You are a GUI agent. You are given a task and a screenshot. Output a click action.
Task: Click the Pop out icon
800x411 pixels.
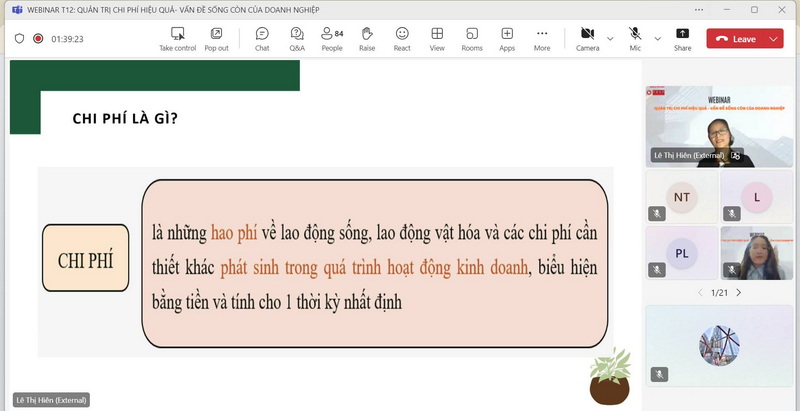tap(216, 38)
